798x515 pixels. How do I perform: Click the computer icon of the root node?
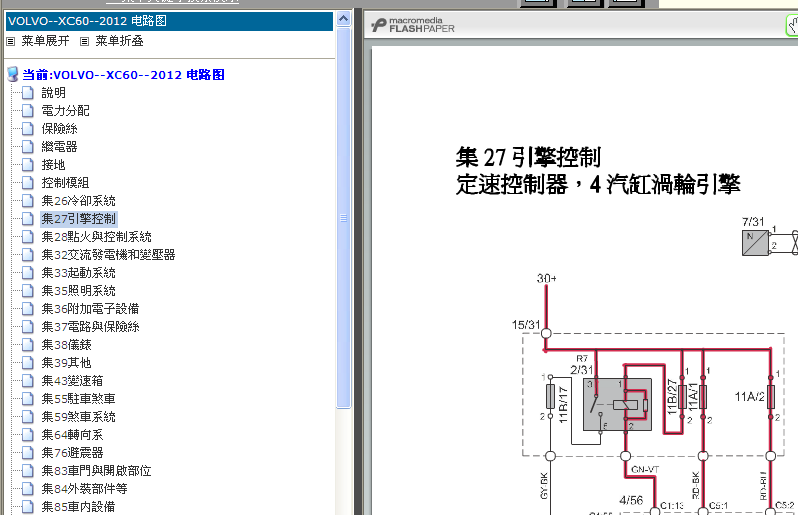point(13,74)
